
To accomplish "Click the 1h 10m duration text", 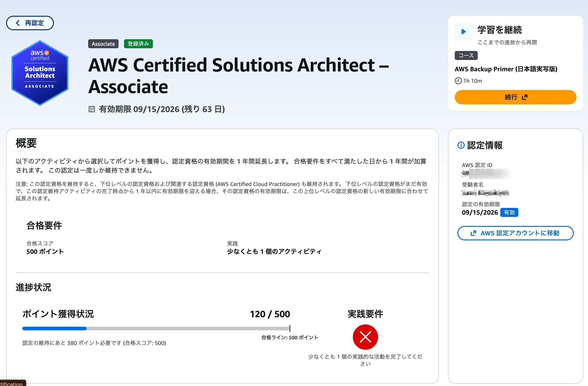I will (x=472, y=81).
